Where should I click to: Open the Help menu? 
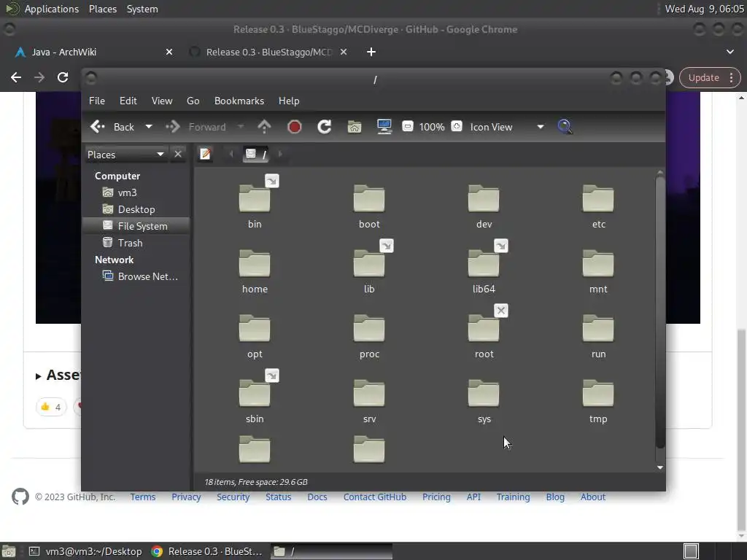pos(289,101)
